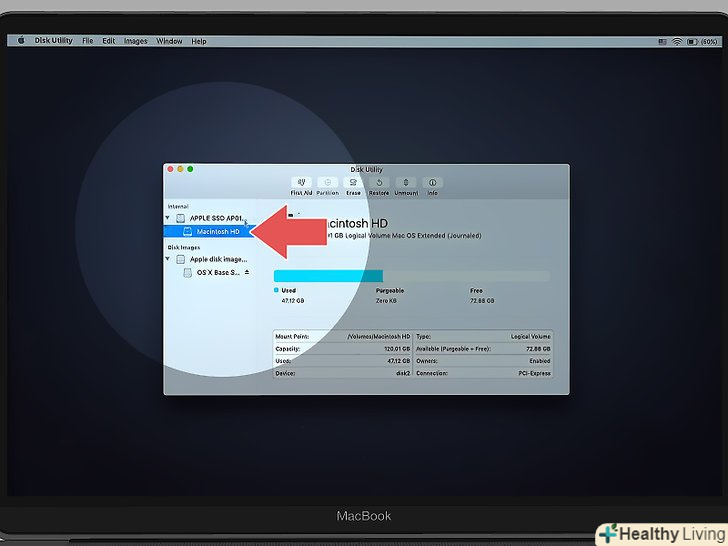Click the Disk Images sidebar section header
This screenshot has width=728, height=546.
point(184,247)
